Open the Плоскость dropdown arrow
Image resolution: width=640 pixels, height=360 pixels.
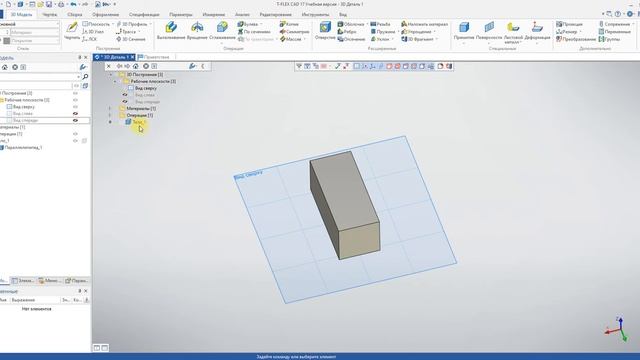tap(113, 24)
